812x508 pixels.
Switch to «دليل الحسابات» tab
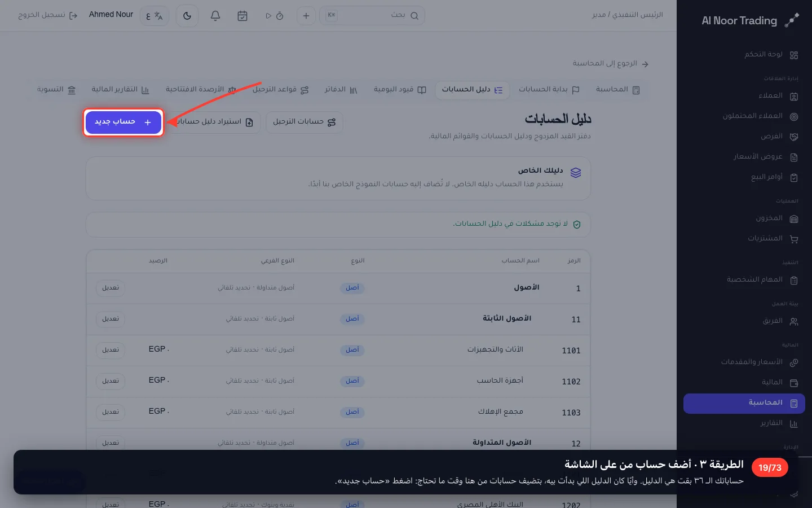tap(472, 90)
